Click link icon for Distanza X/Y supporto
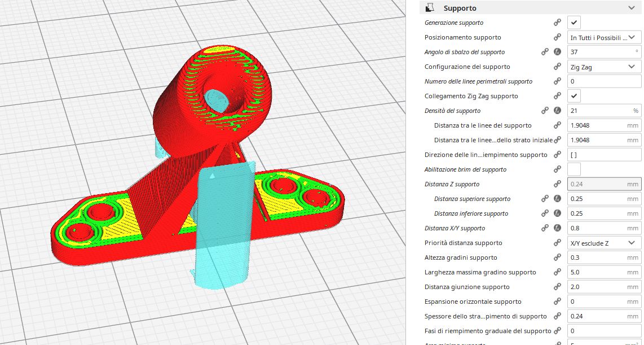This screenshot has height=345, width=644. coord(545,228)
